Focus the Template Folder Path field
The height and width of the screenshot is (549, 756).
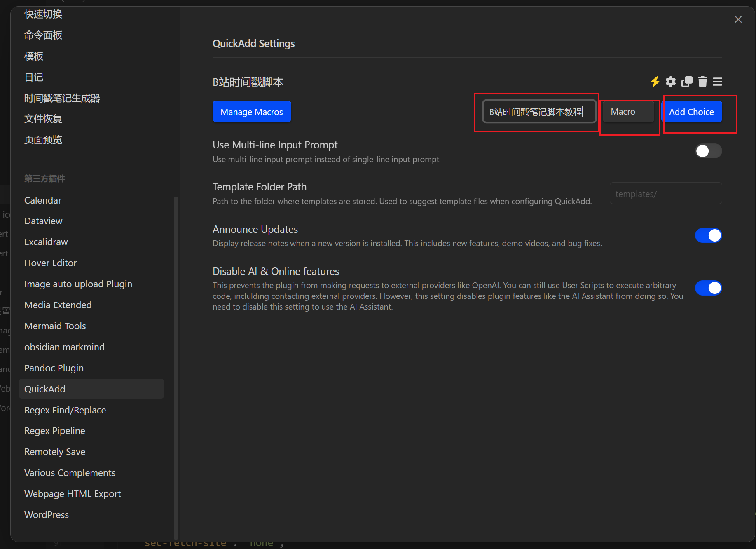pyautogui.click(x=665, y=193)
